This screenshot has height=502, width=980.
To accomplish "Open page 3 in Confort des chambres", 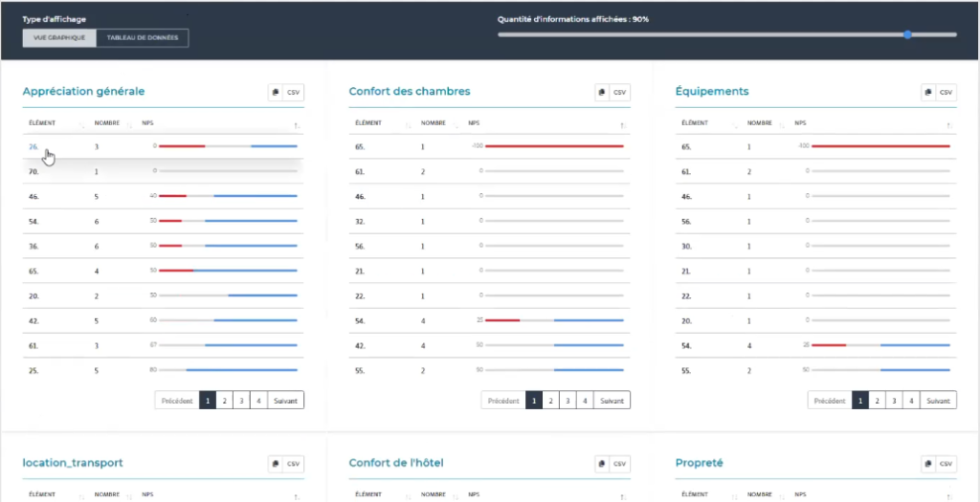I will point(568,401).
